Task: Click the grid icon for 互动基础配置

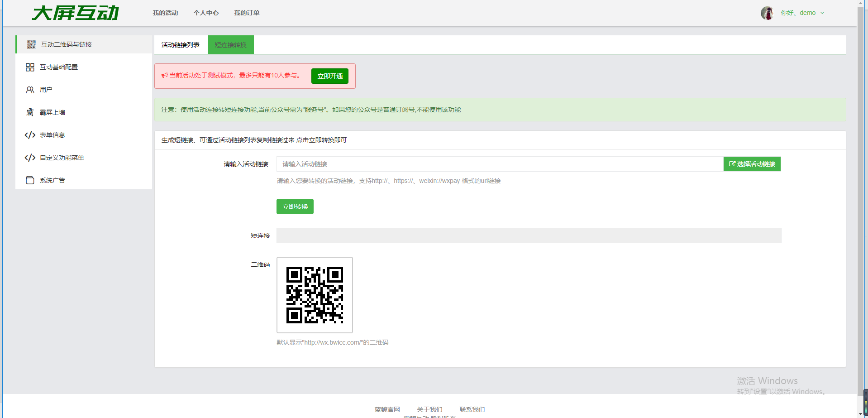Action: click(x=30, y=67)
